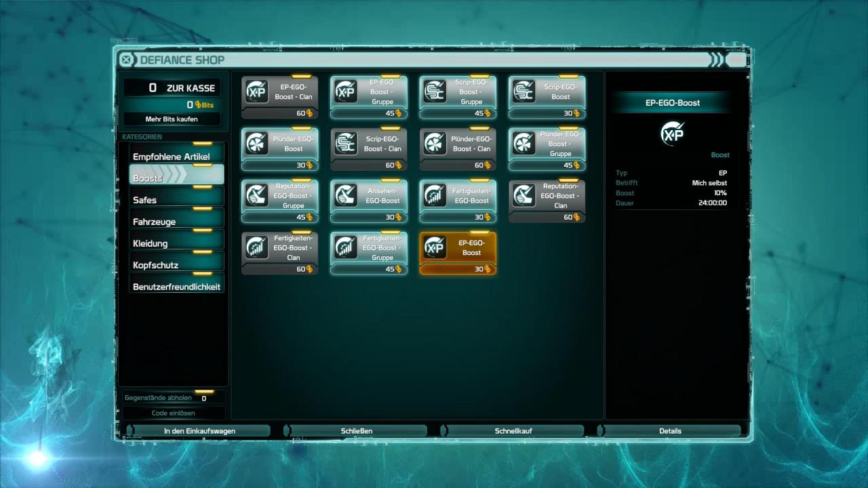The height and width of the screenshot is (488, 868).
Task: Click In den Einkaufswagen button
Action: click(199, 430)
